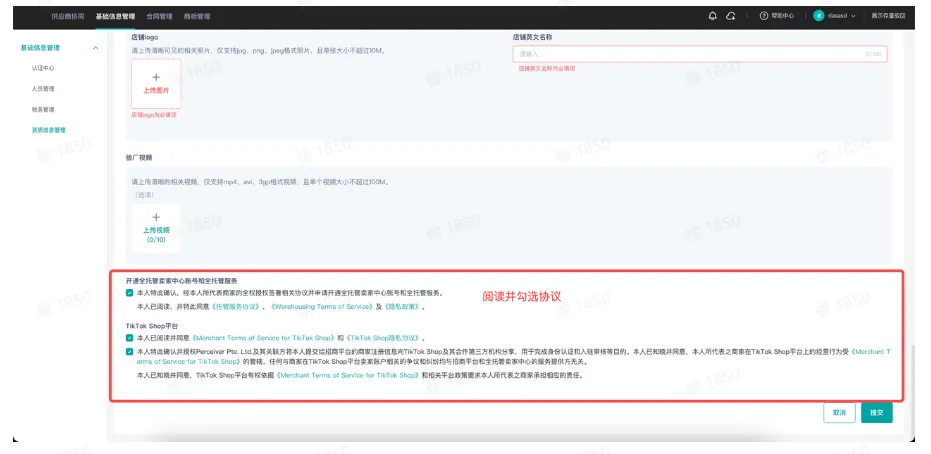
Task: Click the 取消 button
Action: coord(840,412)
